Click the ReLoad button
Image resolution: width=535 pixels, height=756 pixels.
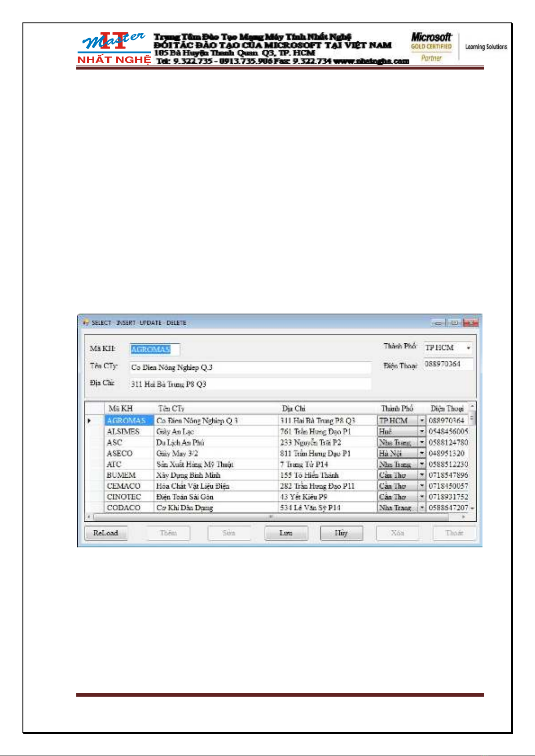pos(106,533)
